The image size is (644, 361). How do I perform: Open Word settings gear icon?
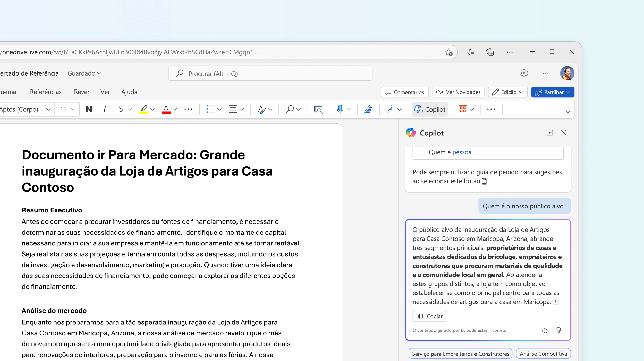pos(524,73)
